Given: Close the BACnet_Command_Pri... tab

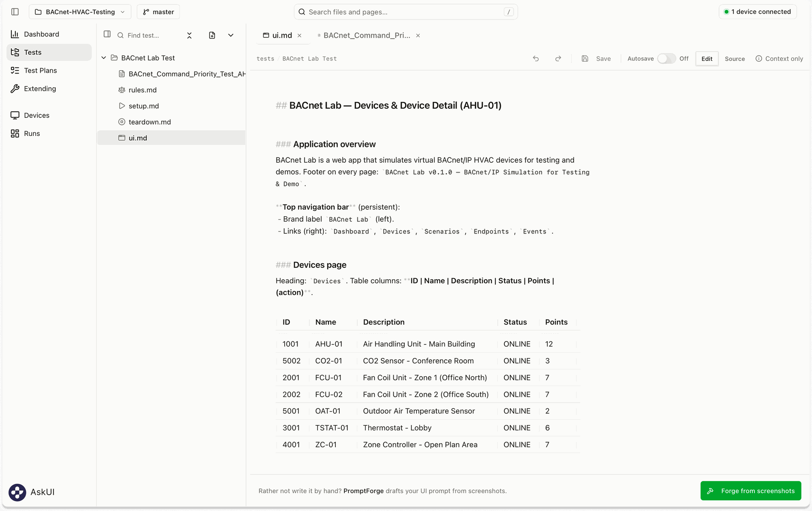Looking at the screenshot, I should (x=418, y=35).
